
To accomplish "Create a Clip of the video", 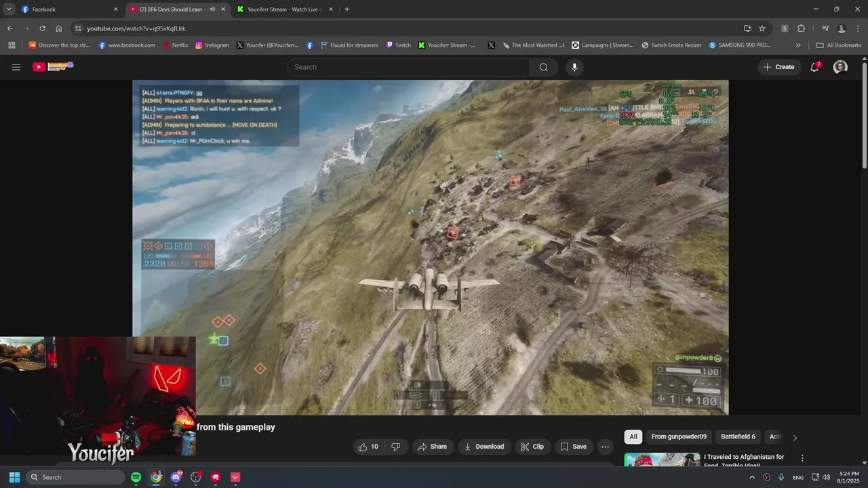I will coord(532,447).
